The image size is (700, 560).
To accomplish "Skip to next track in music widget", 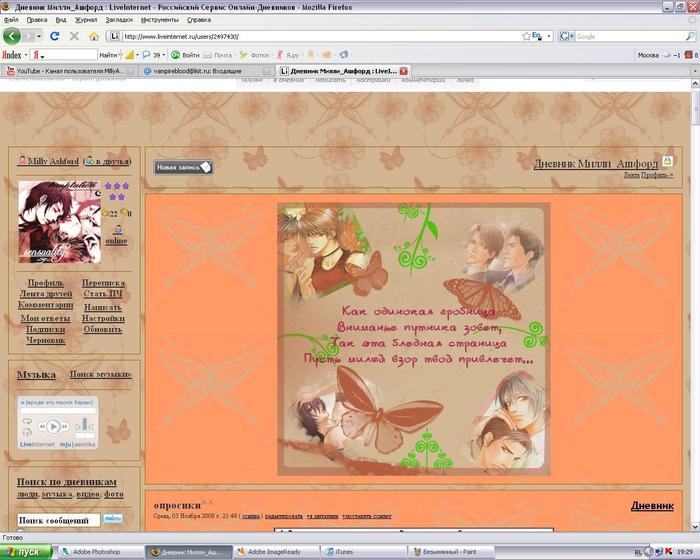I will (65, 427).
